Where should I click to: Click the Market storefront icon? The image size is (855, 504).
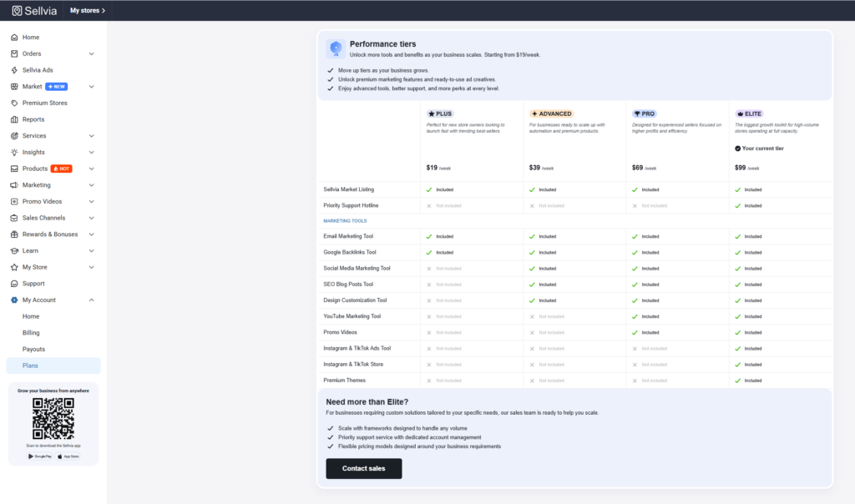coord(14,86)
